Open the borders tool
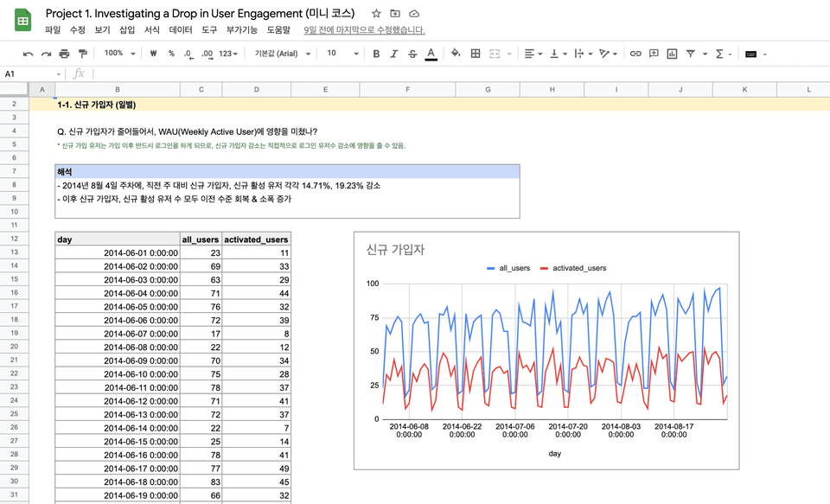The image size is (830, 504). click(x=476, y=54)
